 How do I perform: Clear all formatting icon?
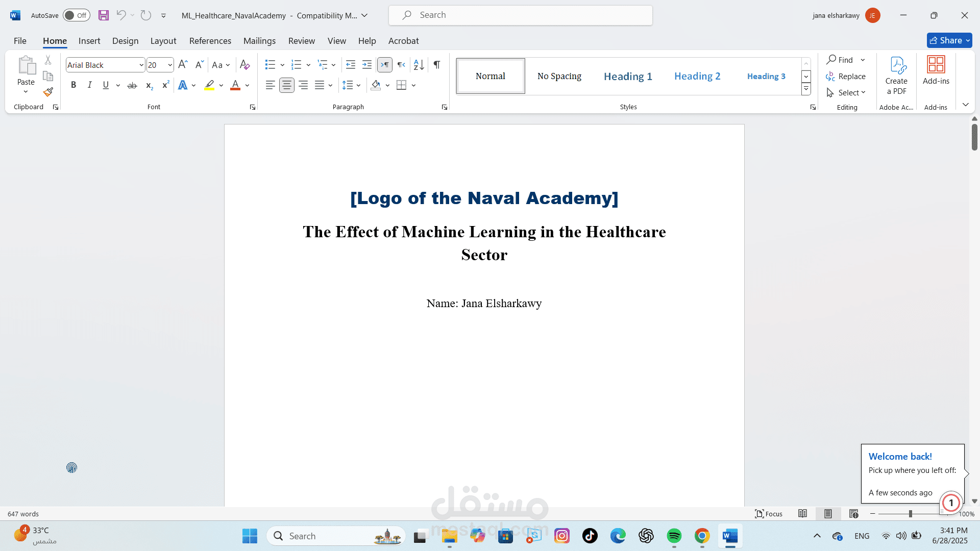coord(245,65)
